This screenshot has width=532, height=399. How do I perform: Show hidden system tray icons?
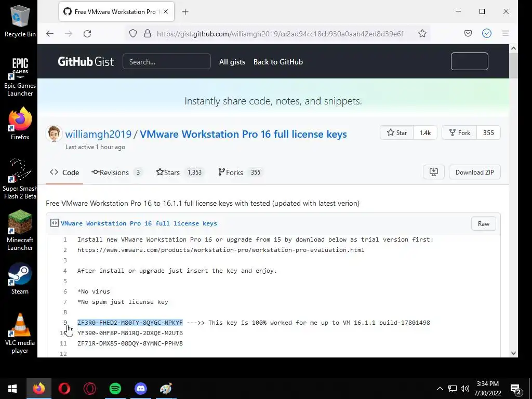(x=440, y=389)
